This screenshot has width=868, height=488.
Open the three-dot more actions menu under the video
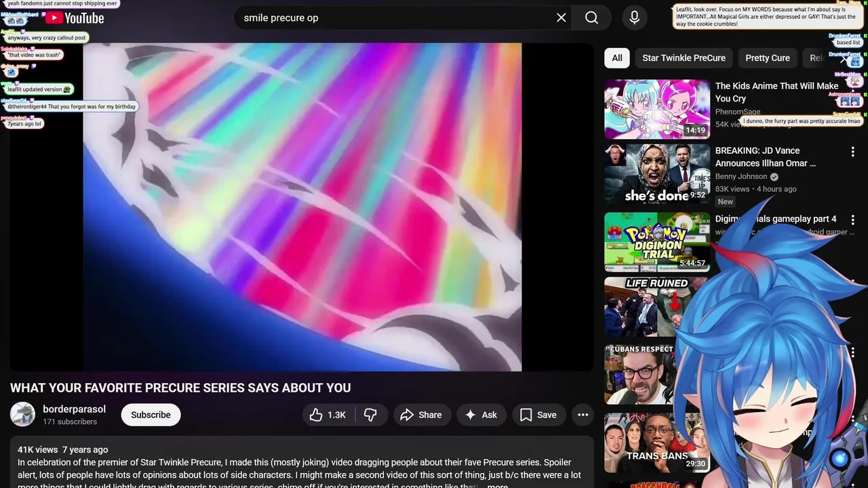[583, 415]
